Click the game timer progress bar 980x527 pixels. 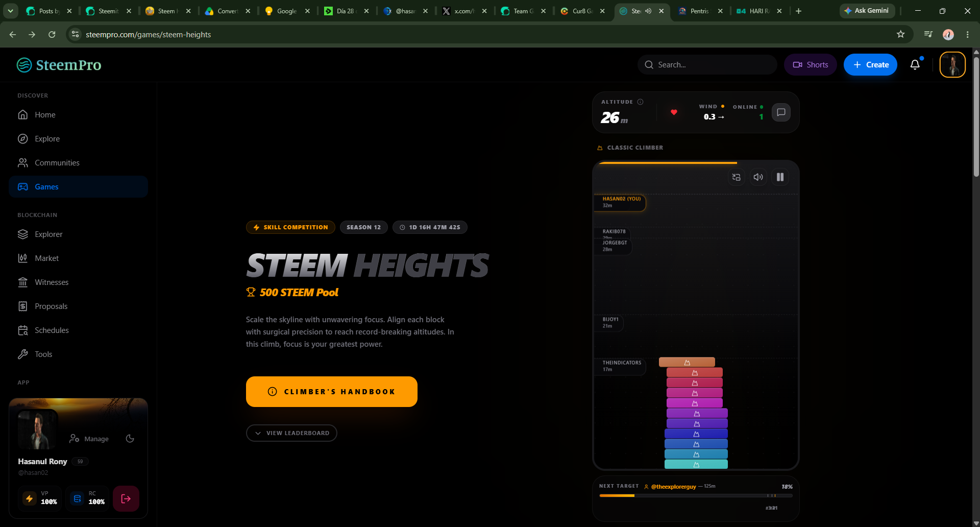(x=668, y=163)
